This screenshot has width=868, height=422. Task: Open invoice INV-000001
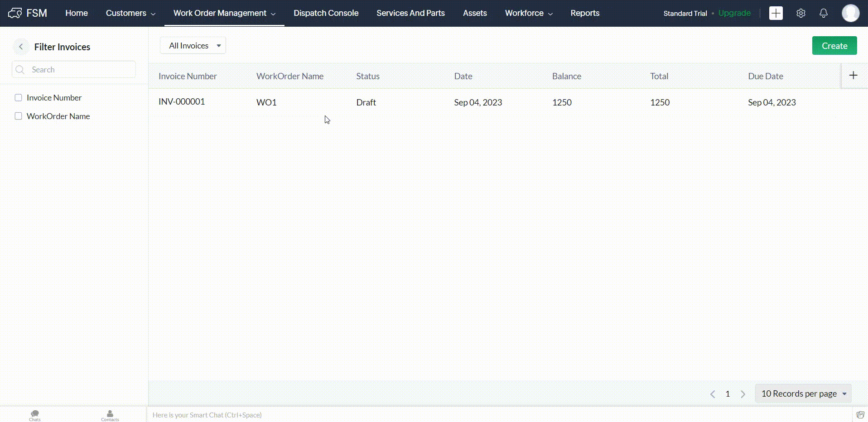coord(182,102)
